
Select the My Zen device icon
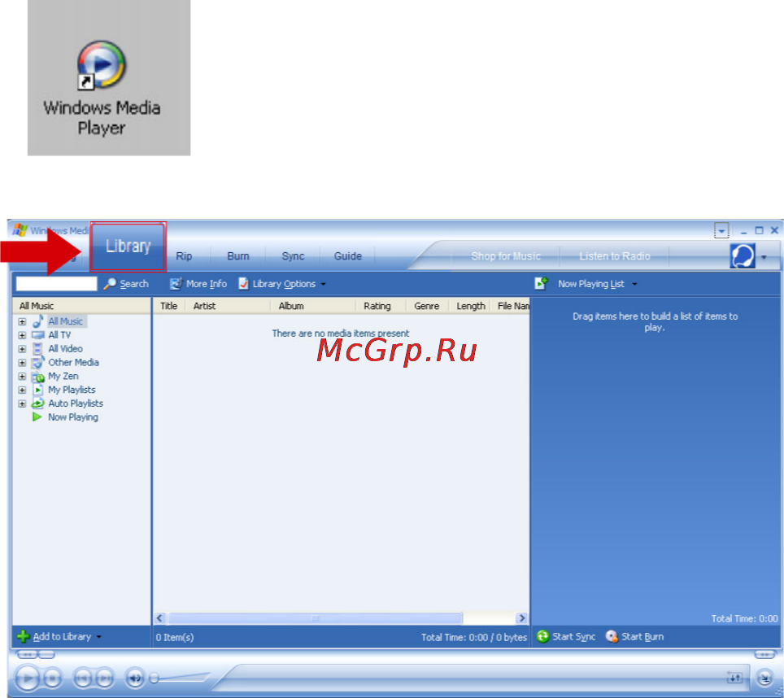click(38, 377)
